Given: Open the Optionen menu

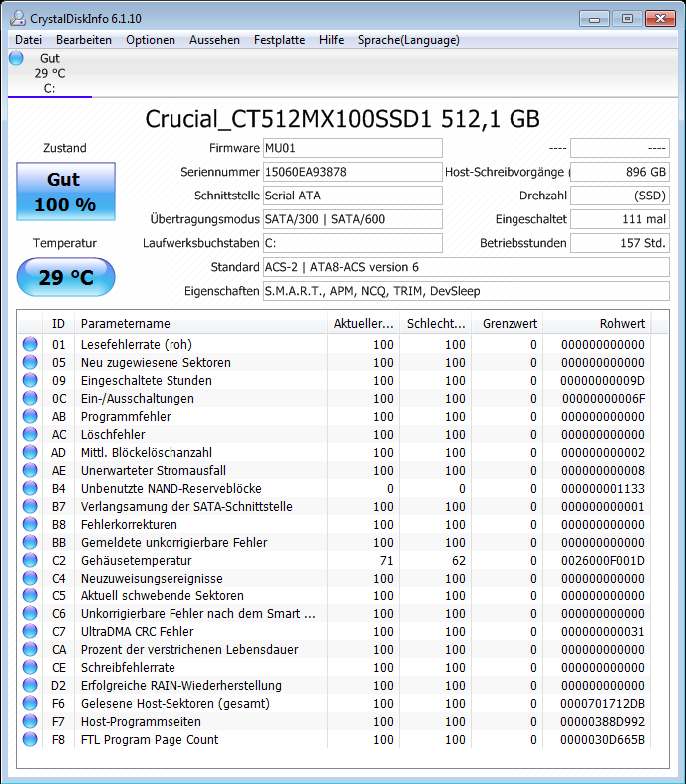Looking at the screenshot, I should point(151,40).
